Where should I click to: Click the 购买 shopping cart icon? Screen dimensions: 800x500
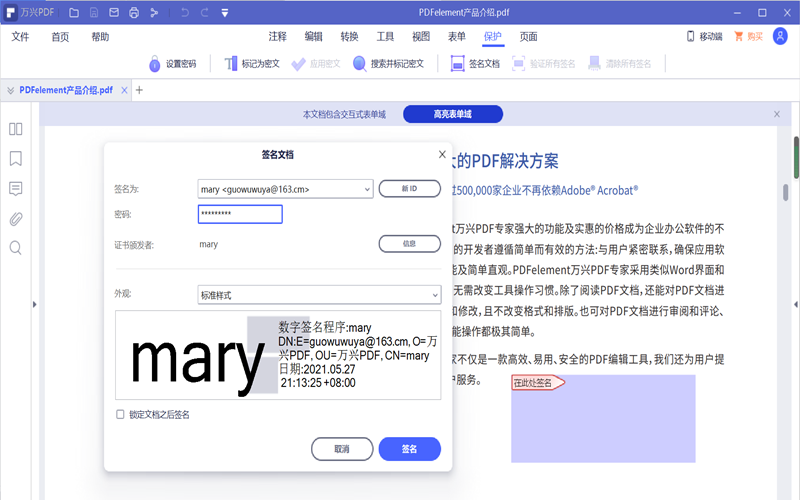click(741, 36)
